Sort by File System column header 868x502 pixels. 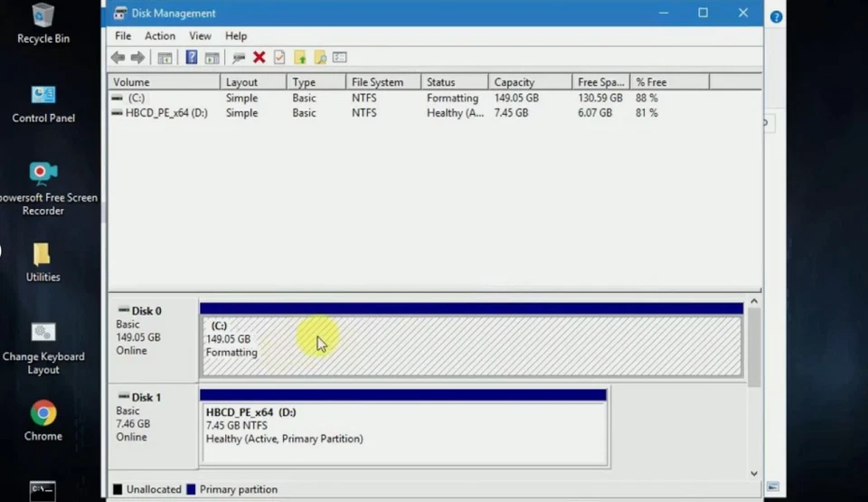pyautogui.click(x=383, y=82)
